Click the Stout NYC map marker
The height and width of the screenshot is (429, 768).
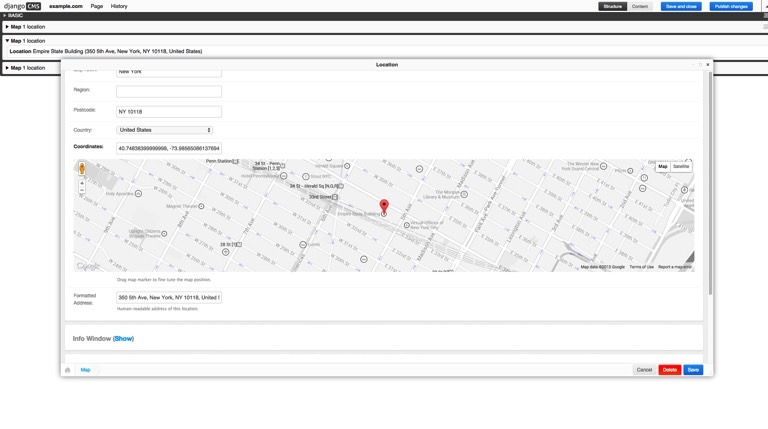[306, 176]
